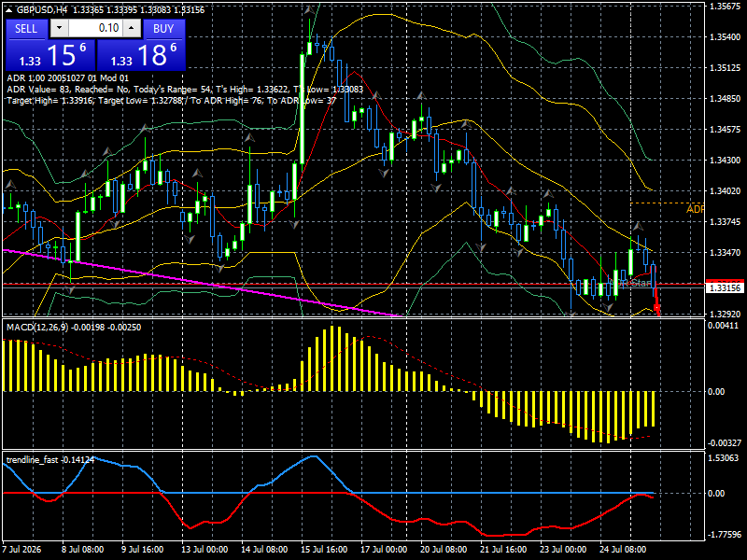The height and width of the screenshot is (560, 747).
Task: Click price scale value 1.34850
Action: 726,99
